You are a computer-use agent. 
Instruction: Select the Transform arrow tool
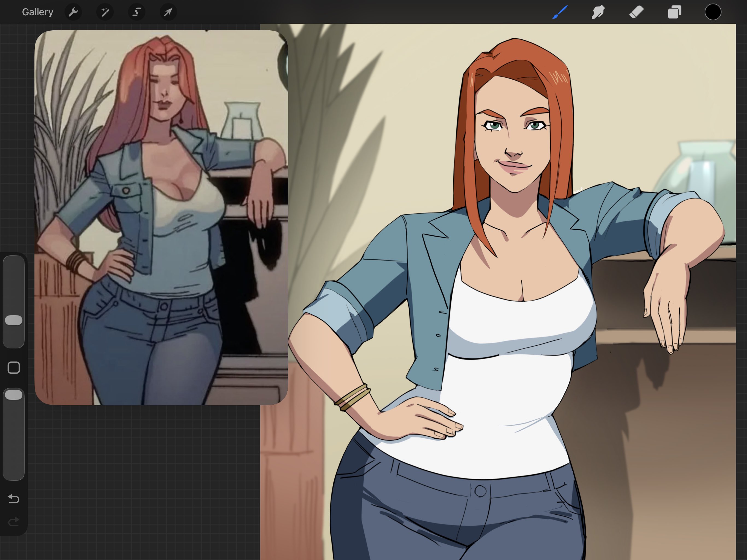pos(168,12)
